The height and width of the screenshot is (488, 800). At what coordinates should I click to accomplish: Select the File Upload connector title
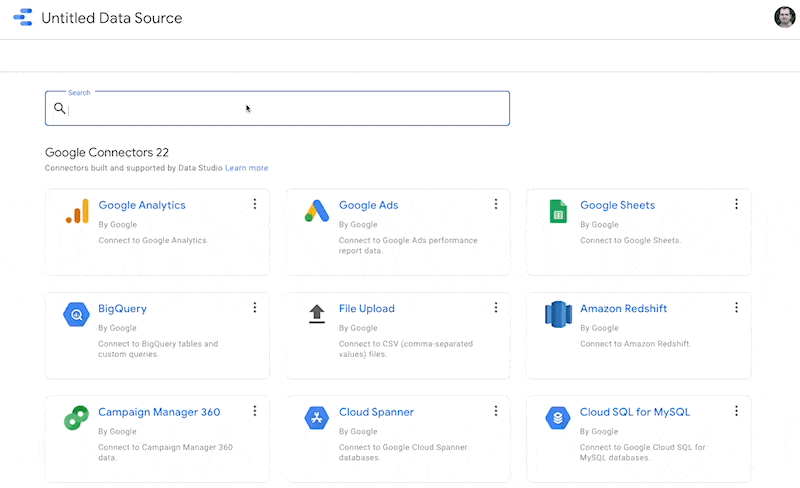pos(367,309)
